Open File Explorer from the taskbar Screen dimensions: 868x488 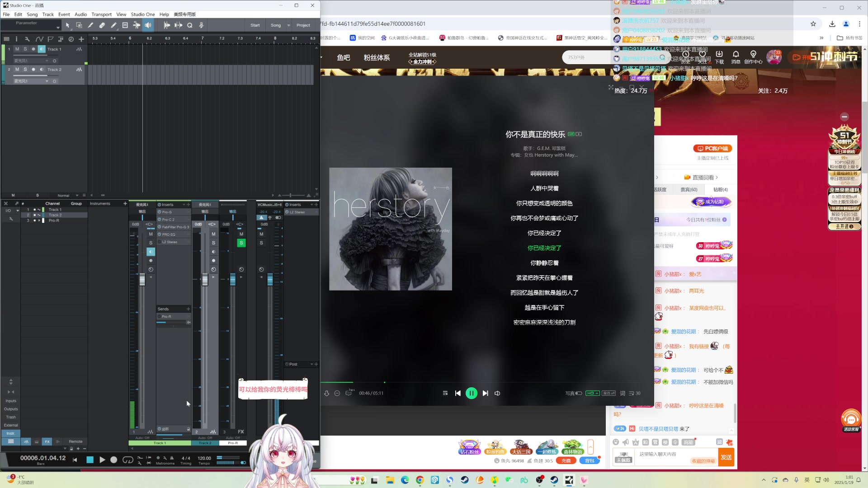pyautogui.click(x=390, y=480)
